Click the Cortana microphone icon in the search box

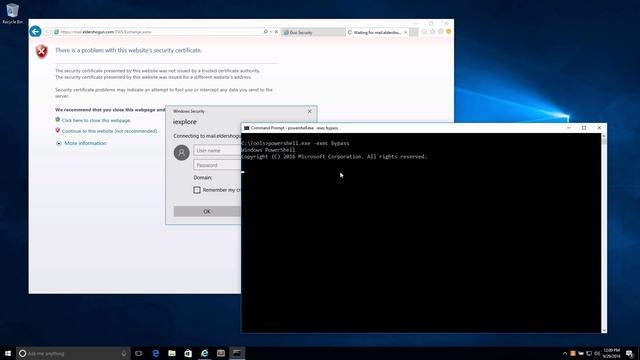tap(124, 353)
